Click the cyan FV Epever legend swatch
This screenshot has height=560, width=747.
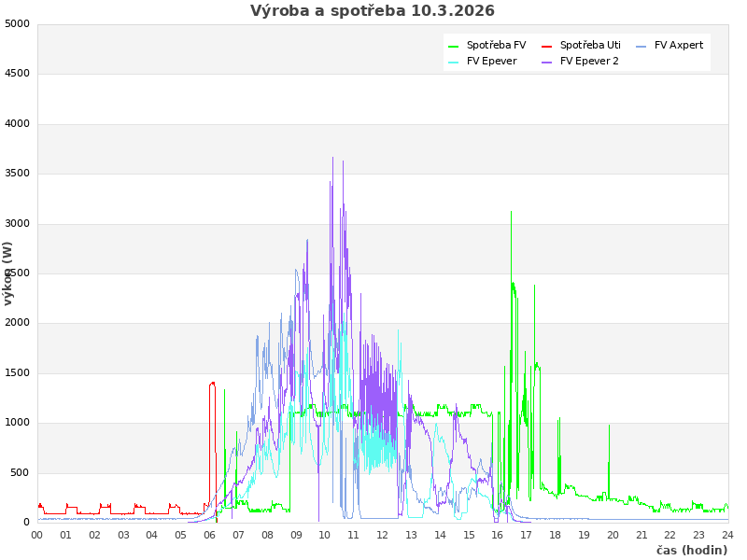454,62
